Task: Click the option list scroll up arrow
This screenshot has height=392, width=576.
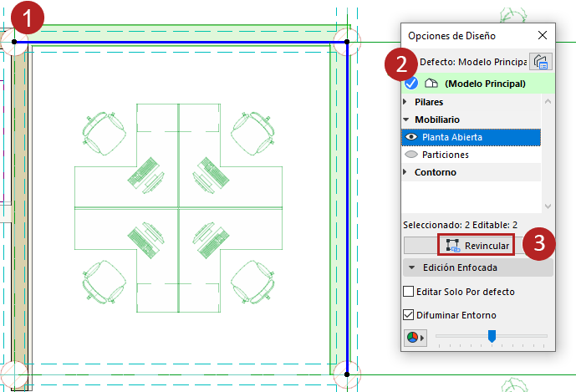Action: click(x=548, y=101)
